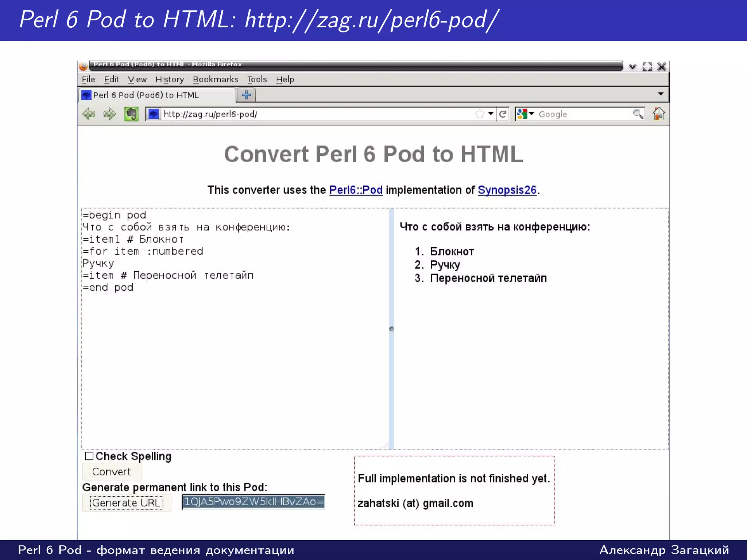
Task: Open the address bar history dropdown
Action: click(x=491, y=114)
